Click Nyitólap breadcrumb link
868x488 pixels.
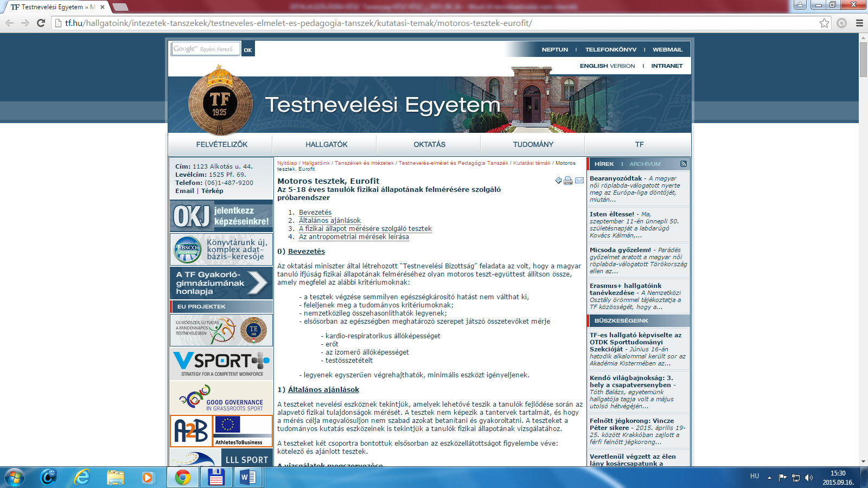coord(287,163)
